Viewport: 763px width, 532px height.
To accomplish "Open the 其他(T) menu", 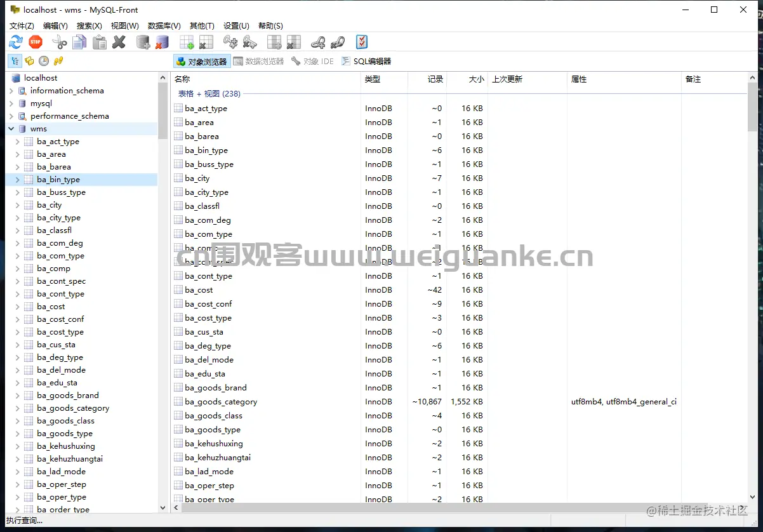I will click(202, 25).
